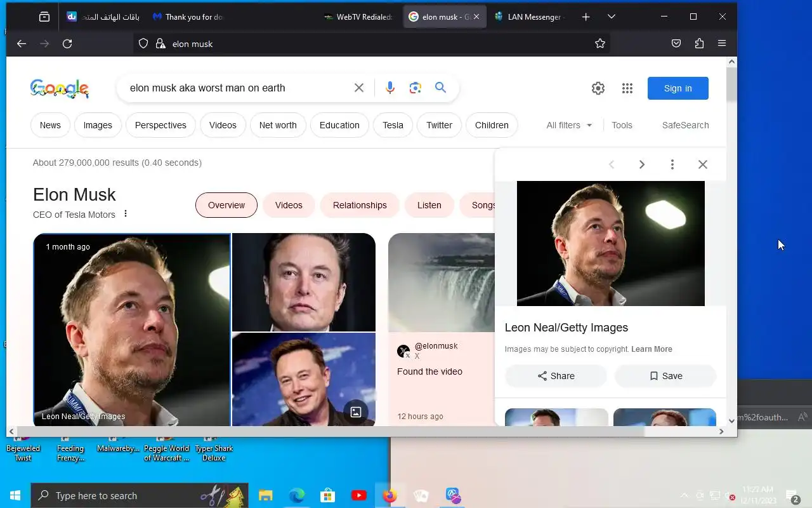812x508 pixels.
Task: Select the Children filter chip
Action: tap(492, 125)
